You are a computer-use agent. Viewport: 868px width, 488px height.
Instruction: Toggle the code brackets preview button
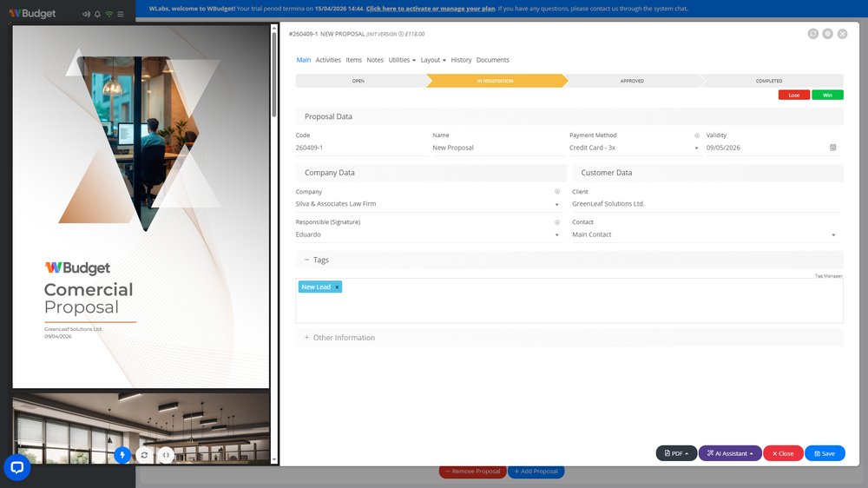[x=166, y=455]
